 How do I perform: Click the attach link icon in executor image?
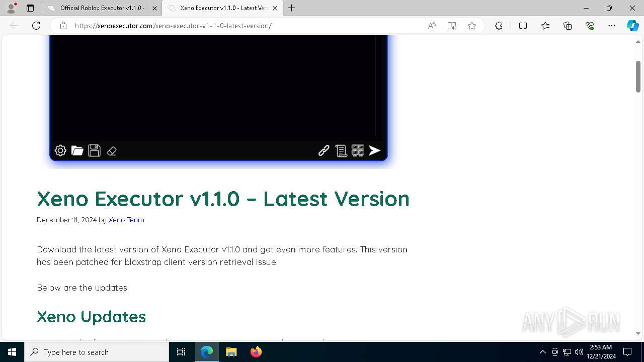tap(324, 150)
